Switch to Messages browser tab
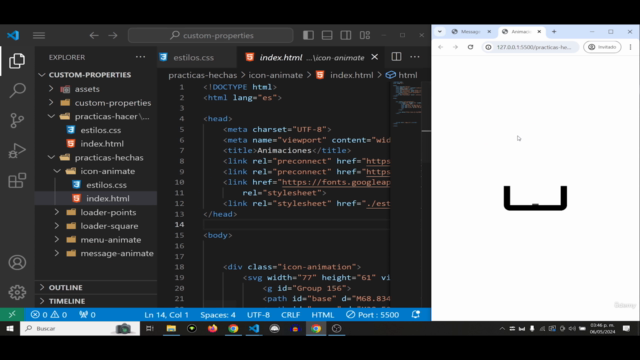The image size is (640, 360). [471, 31]
